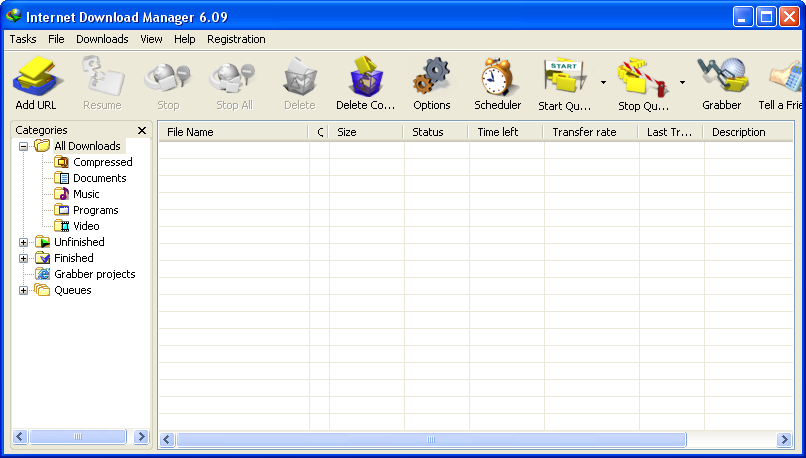Open the Help menu

click(185, 39)
